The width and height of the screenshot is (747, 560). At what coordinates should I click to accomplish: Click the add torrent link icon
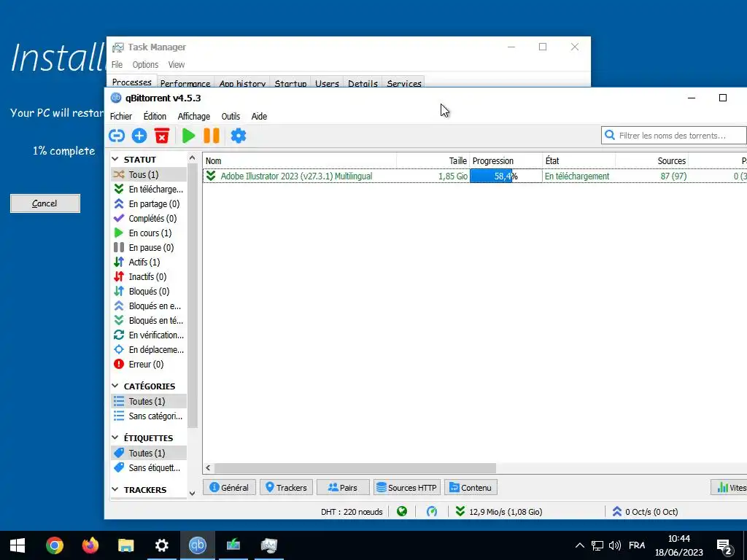click(116, 136)
